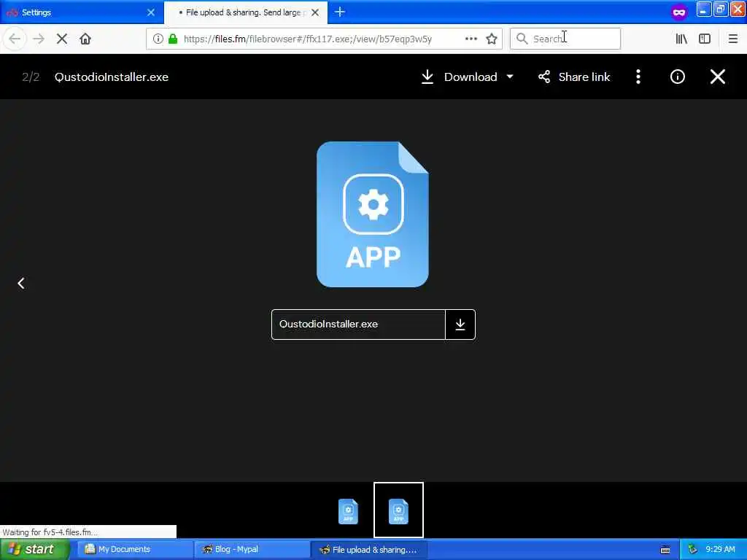
Task: Close the file viewer with X
Action: [718, 77]
